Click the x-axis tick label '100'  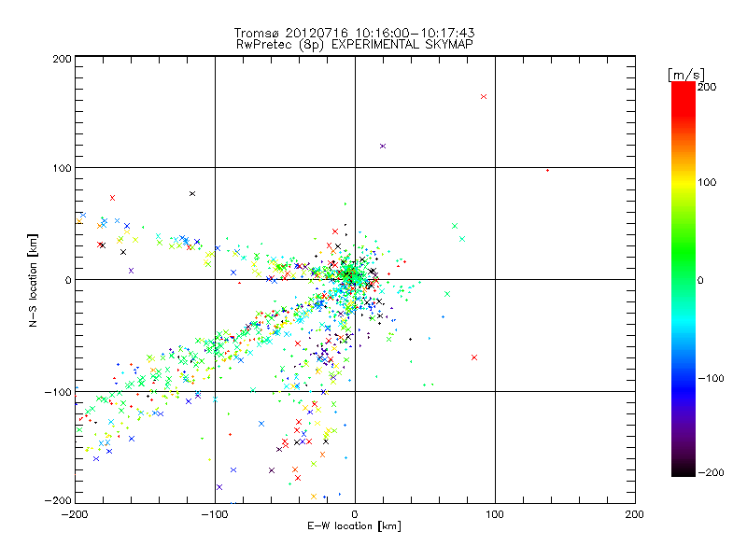pos(495,514)
